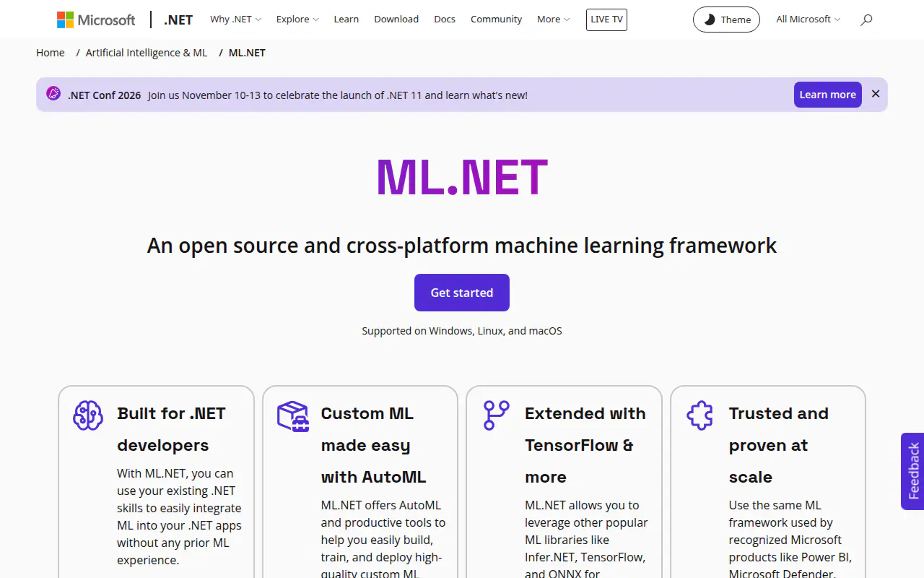Go to the .NET home link
Screen dimensions: 924x578
[178, 20]
